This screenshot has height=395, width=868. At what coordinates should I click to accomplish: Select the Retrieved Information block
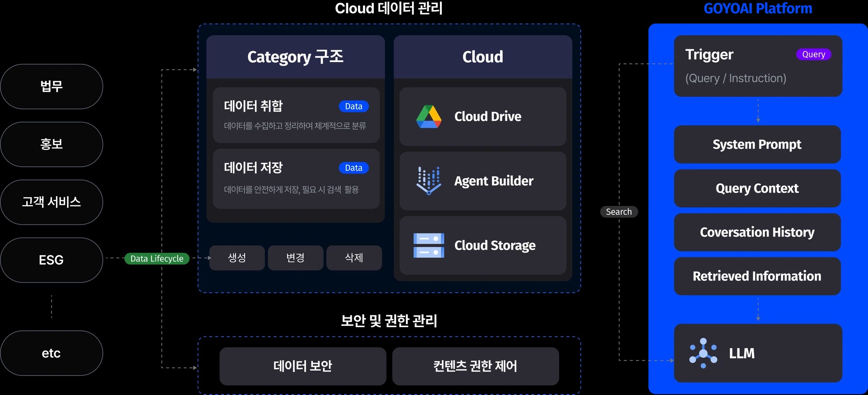pos(757,276)
